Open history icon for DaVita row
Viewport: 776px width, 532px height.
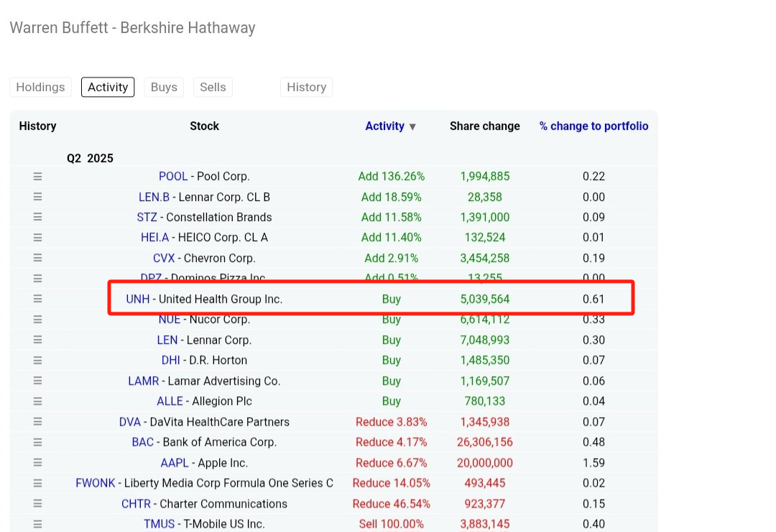pyautogui.click(x=37, y=421)
